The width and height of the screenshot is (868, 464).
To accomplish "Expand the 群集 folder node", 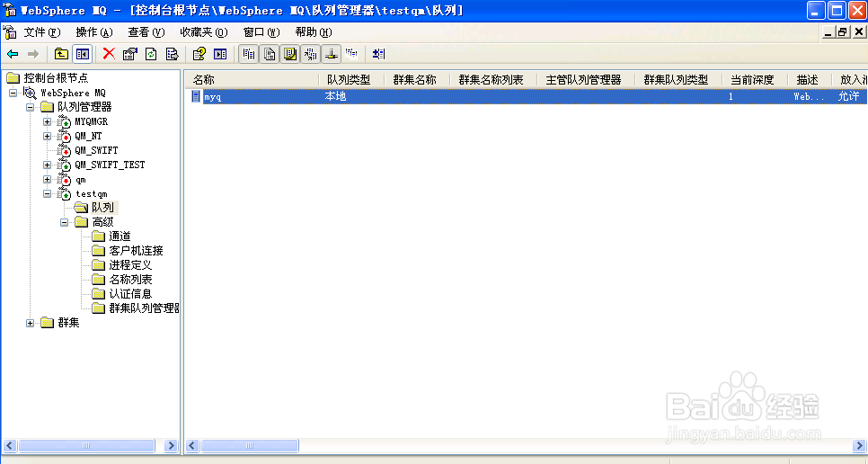I will point(30,323).
